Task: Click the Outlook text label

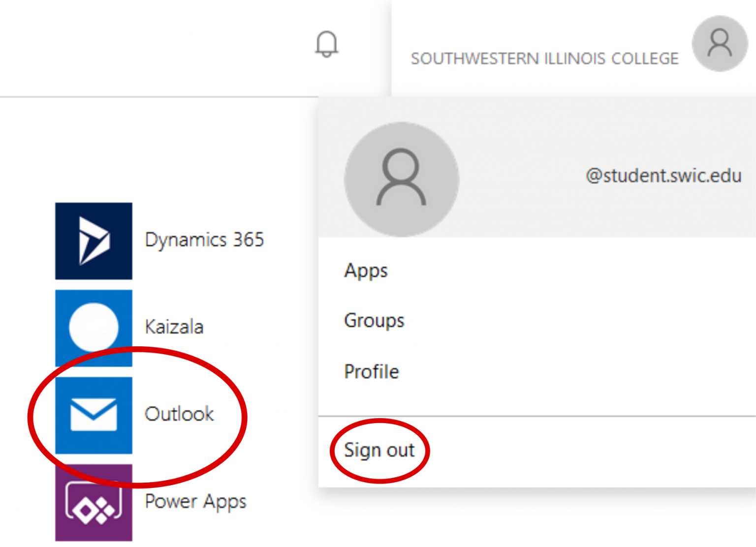Action: [x=179, y=414]
